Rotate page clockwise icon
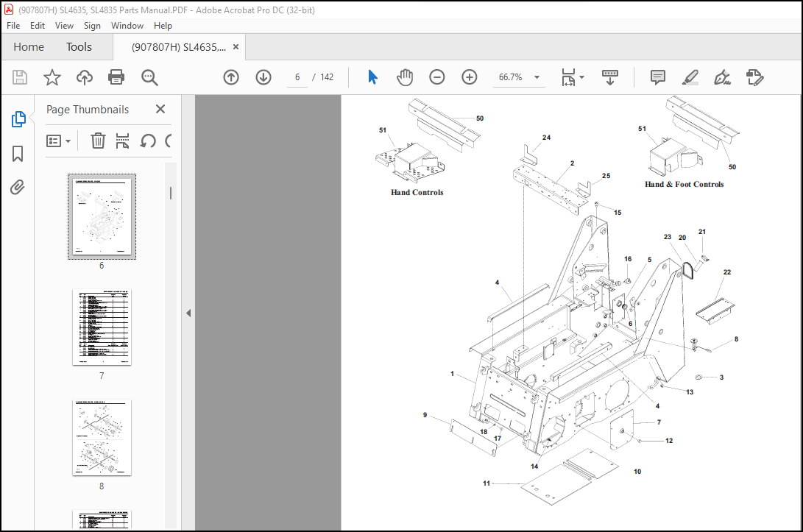The height and width of the screenshot is (532, 803). click(x=169, y=141)
